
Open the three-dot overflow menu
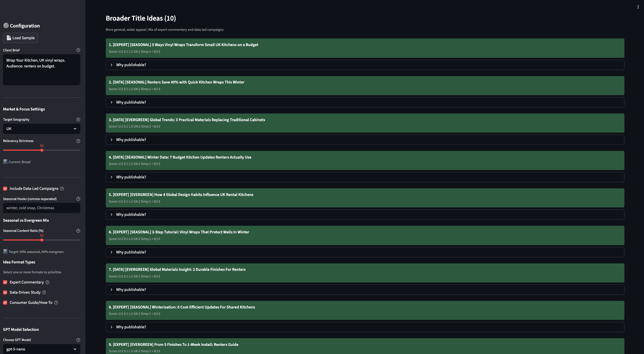tap(638, 6)
